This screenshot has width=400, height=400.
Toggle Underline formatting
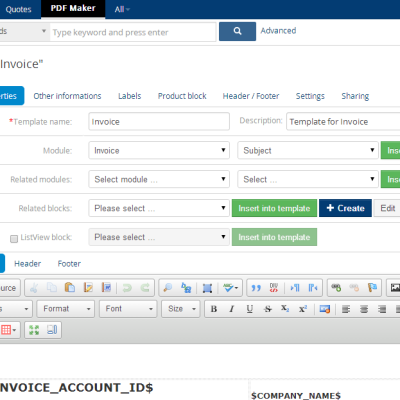[250, 309]
